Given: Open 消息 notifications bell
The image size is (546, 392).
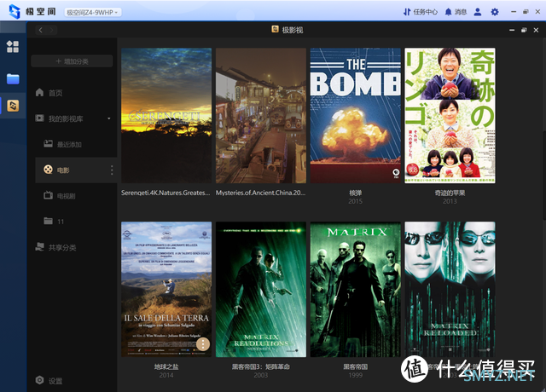Looking at the screenshot, I should tap(456, 12).
